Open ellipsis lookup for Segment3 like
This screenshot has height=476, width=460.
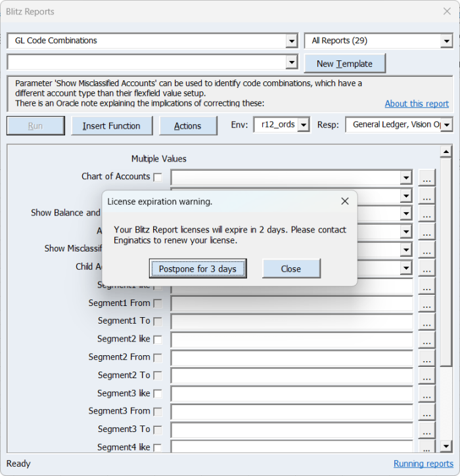pyautogui.click(x=426, y=395)
